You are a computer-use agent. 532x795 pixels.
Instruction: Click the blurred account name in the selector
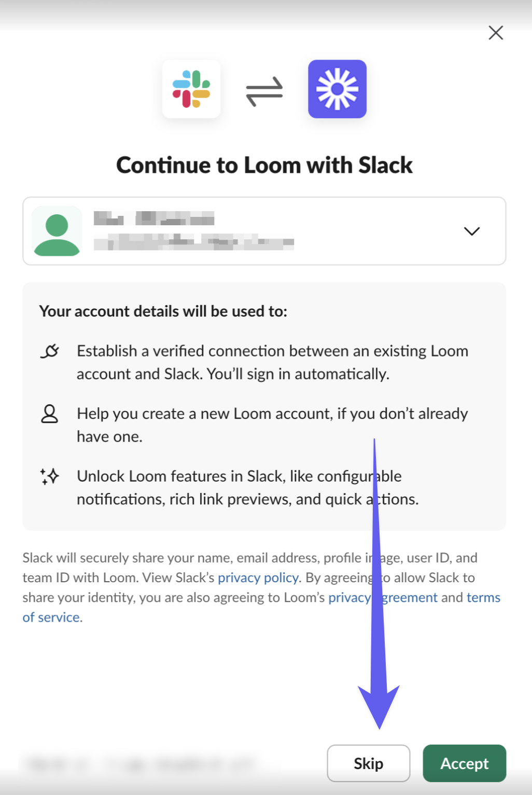pyautogui.click(x=154, y=218)
